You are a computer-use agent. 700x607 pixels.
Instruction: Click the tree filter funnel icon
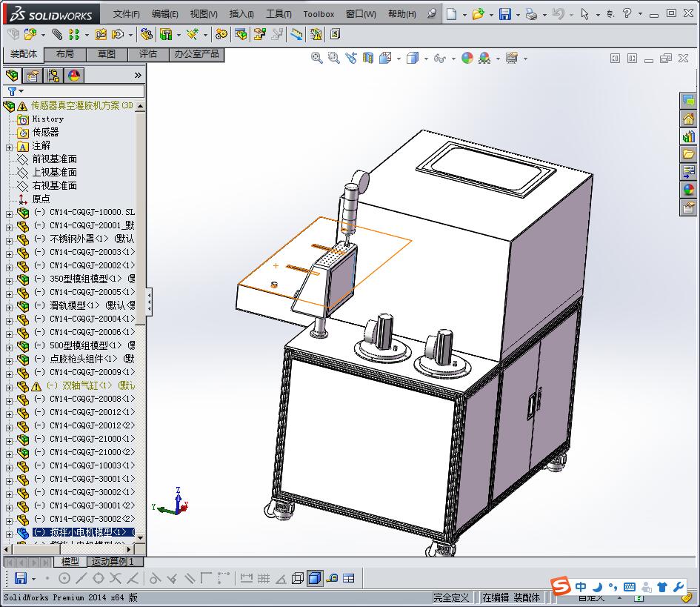tap(12, 91)
